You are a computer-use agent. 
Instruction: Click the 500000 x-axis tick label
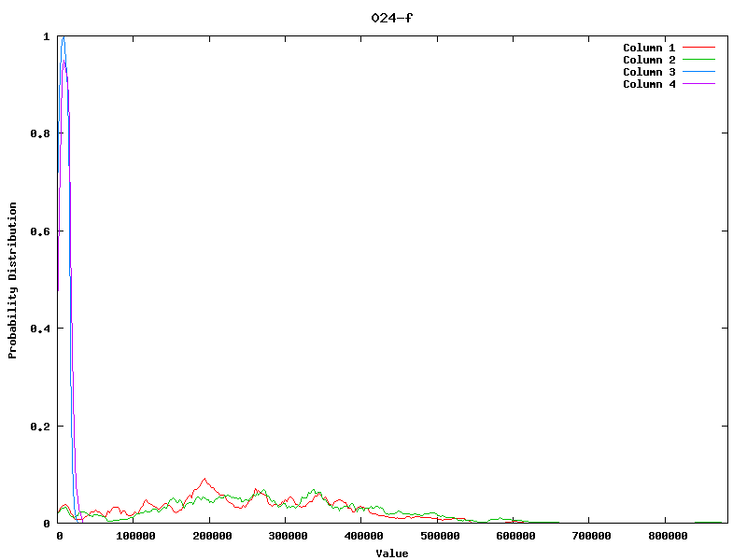pos(440,536)
